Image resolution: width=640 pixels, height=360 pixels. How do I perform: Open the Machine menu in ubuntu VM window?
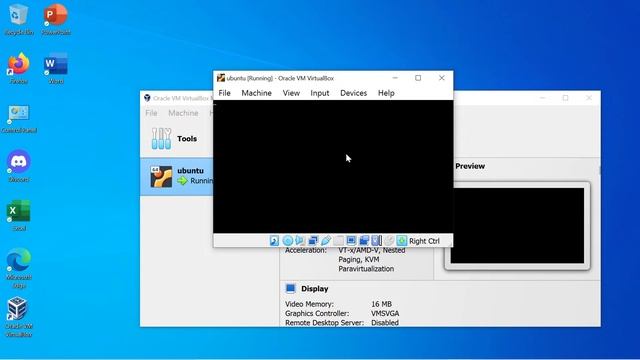[x=256, y=93]
